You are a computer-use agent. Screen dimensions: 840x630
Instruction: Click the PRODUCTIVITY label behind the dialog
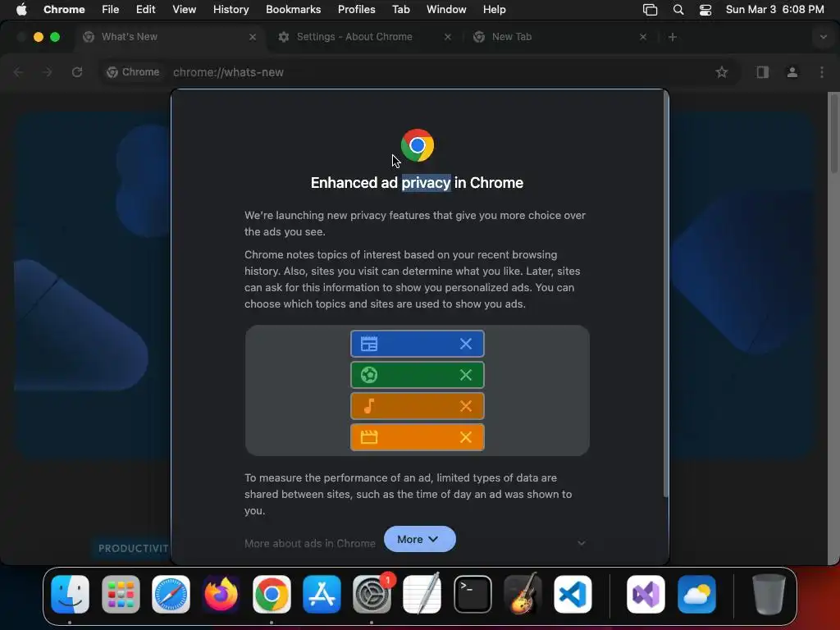[134, 549]
